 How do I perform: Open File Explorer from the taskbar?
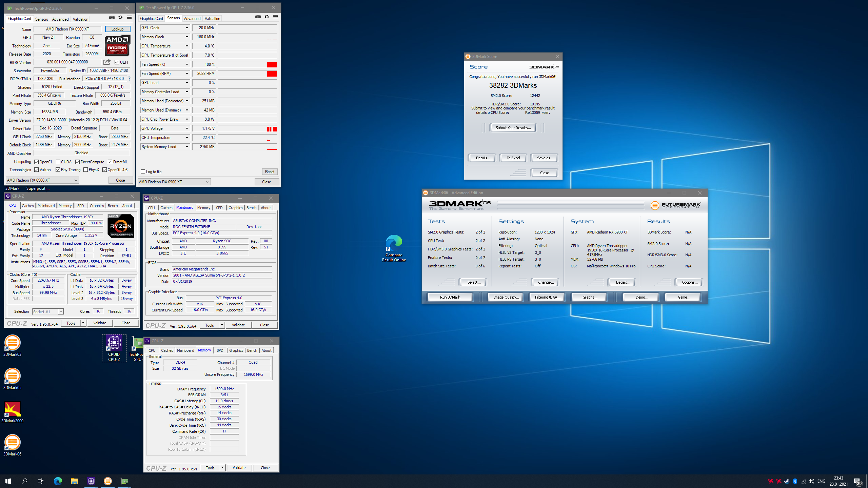tap(74, 481)
